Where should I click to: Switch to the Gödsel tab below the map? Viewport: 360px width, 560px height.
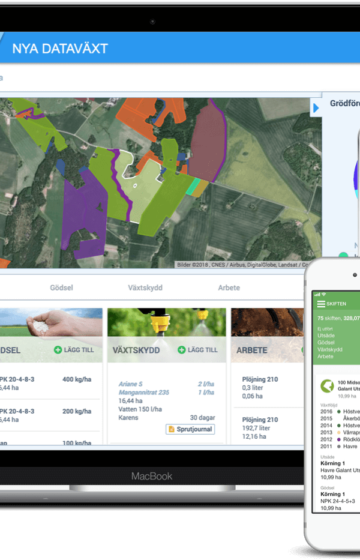[61, 288]
